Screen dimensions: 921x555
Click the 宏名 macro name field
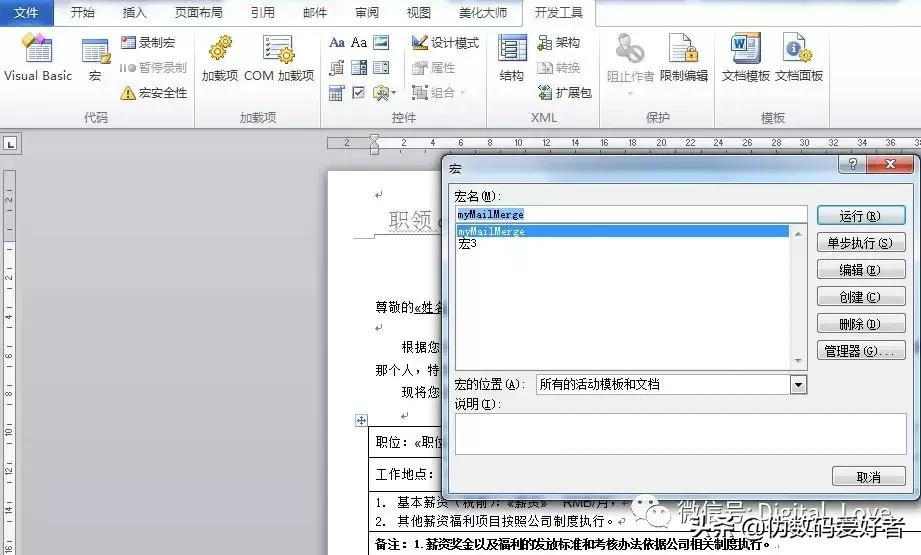(631, 214)
